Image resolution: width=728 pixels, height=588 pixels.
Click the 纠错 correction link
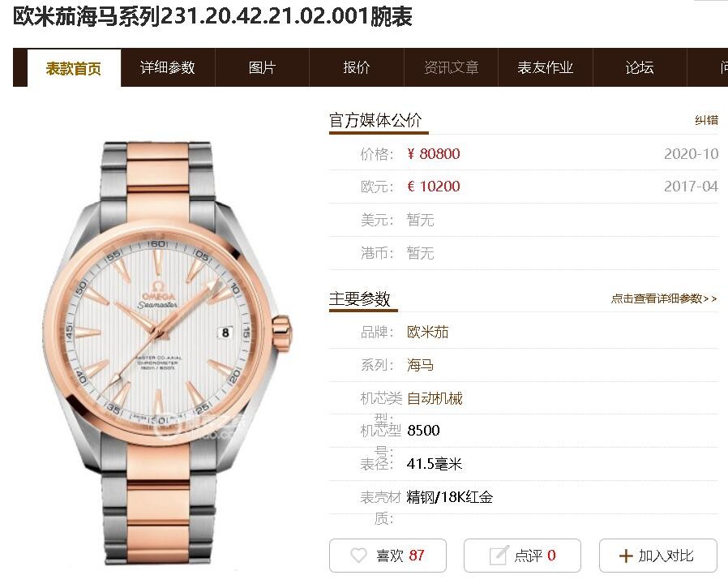tap(706, 120)
